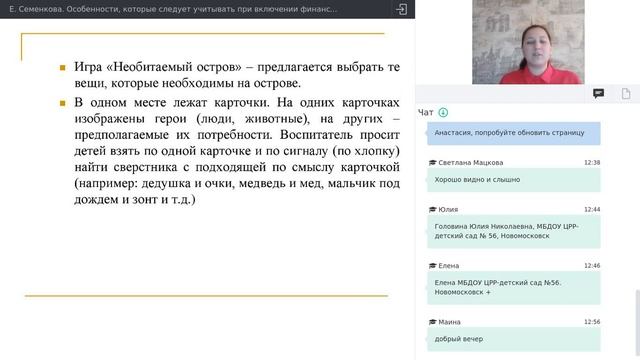Switch to the files document tab icon

pyautogui.click(x=626, y=93)
